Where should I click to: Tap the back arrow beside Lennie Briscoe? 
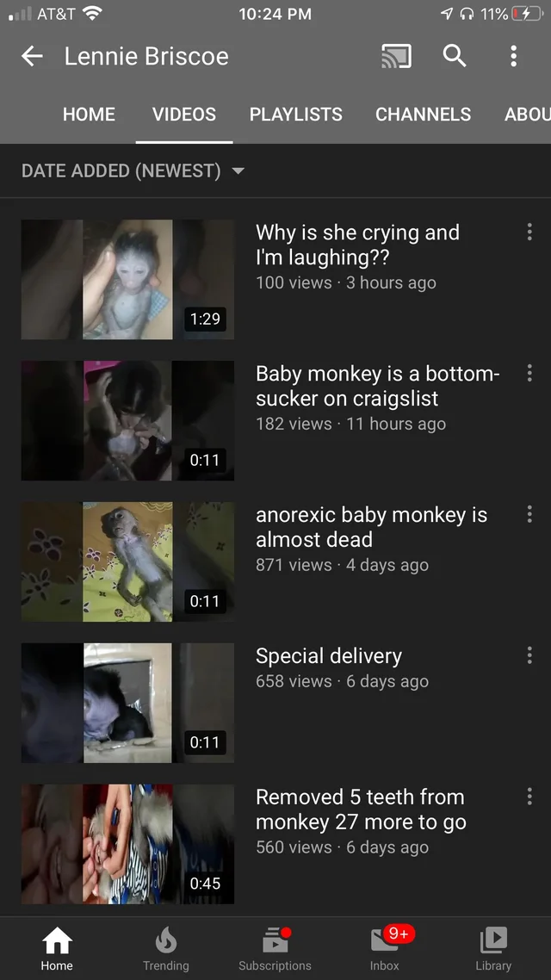32,56
